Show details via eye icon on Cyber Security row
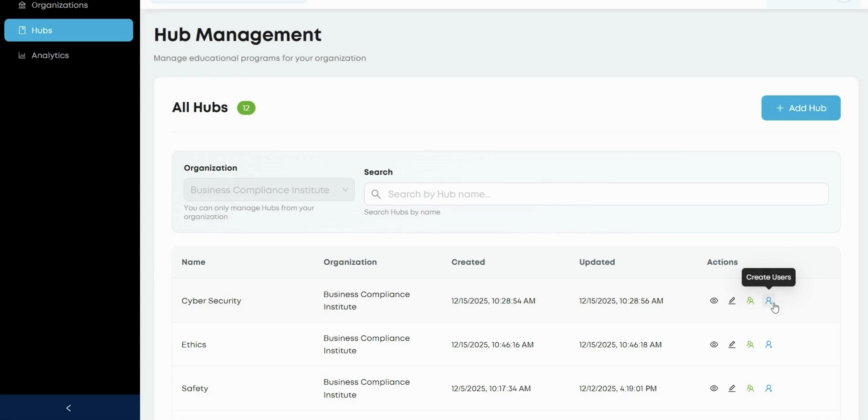The image size is (868, 420). (714, 301)
